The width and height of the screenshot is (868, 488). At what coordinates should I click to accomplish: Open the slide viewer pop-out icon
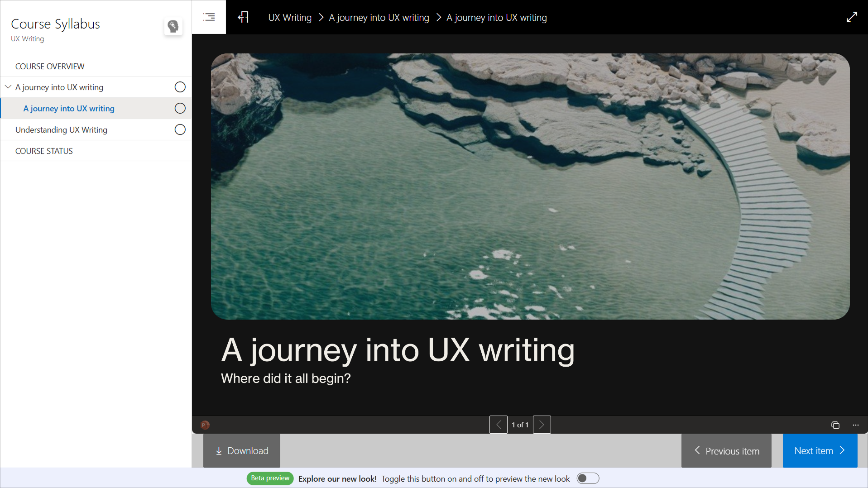[x=835, y=425]
